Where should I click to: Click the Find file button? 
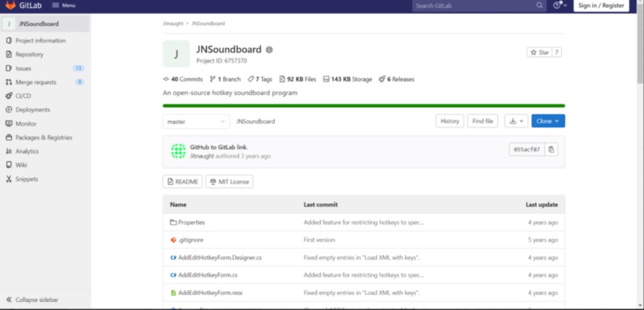483,121
